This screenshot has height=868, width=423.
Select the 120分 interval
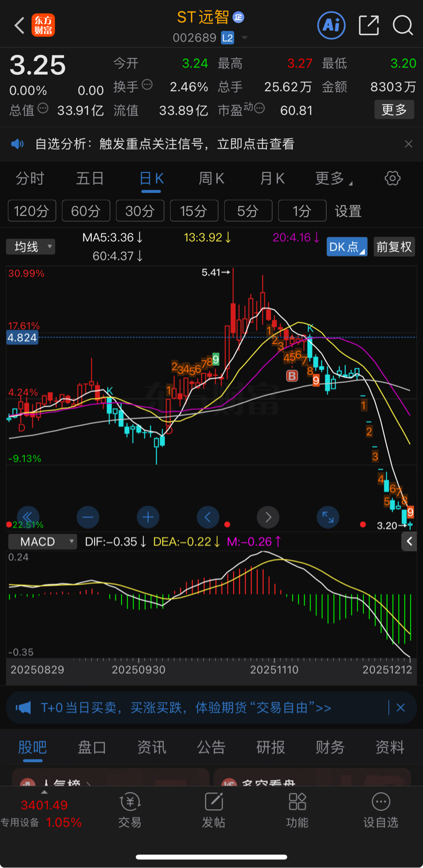(32, 211)
